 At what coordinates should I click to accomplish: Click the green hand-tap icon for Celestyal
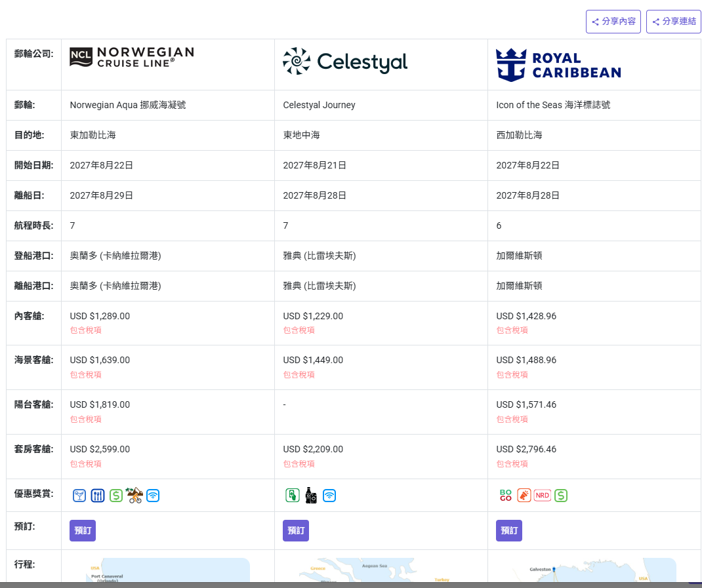pyautogui.click(x=293, y=496)
